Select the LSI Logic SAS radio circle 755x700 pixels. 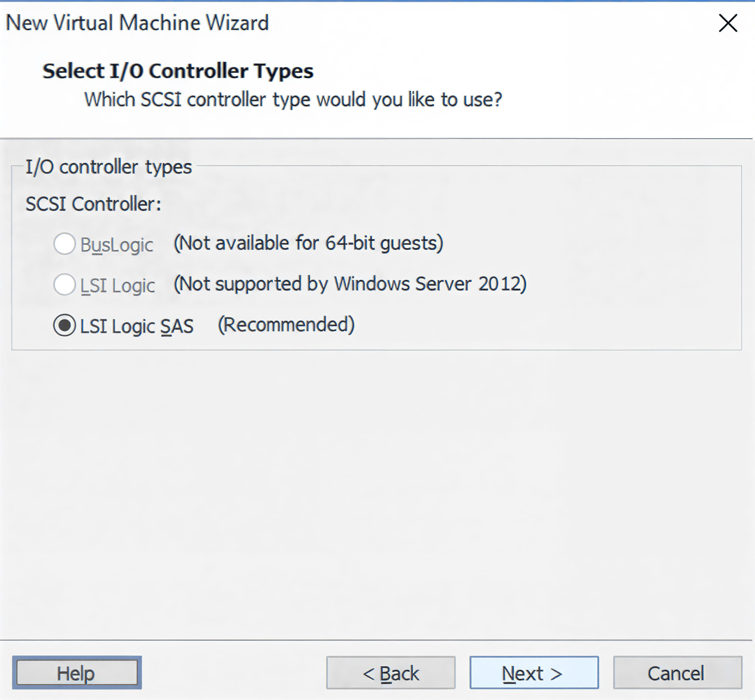64,325
